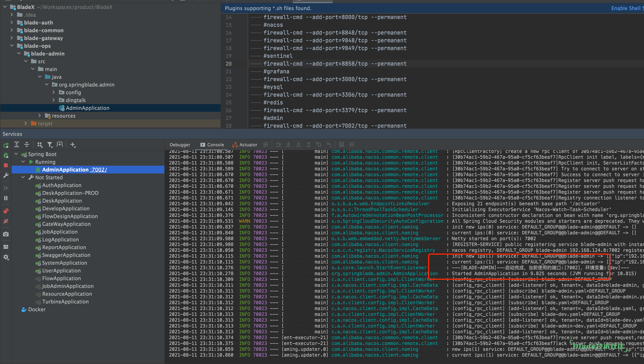The image size is (644, 364).
Task: Take a thread dump with the camera icon
Action: 6,234
